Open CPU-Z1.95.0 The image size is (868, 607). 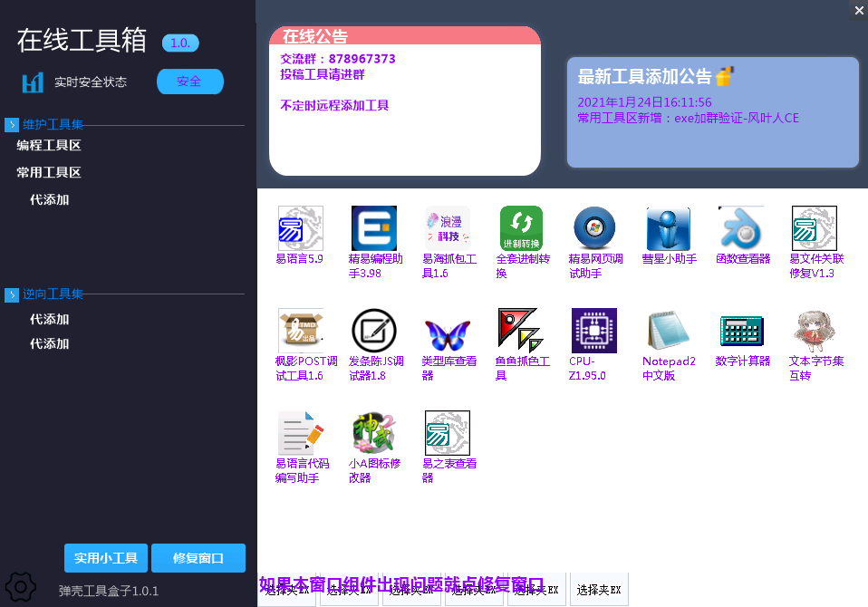[594, 331]
